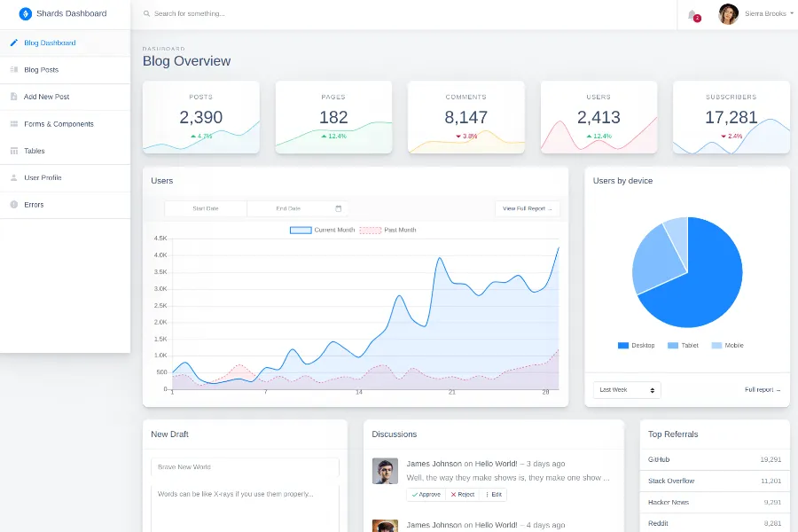This screenshot has width=798, height=532.
Task: Expand the Sierra Brooks user menu
Action: point(766,14)
